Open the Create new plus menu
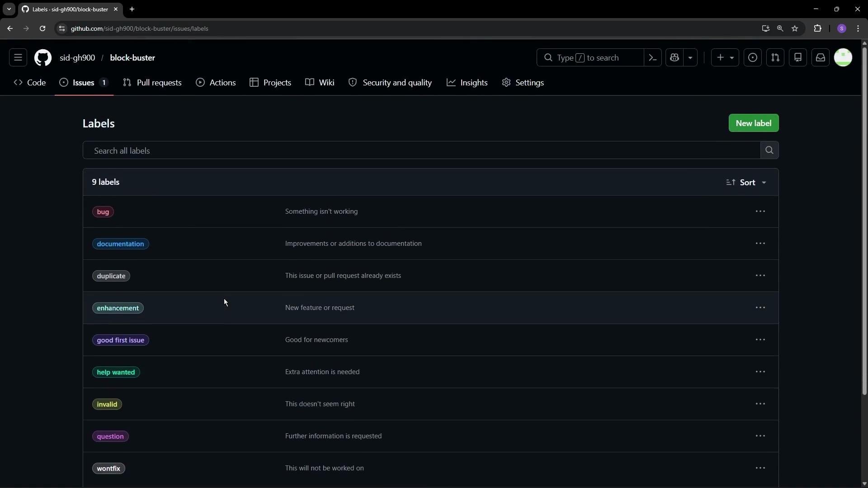This screenshot has width=868, height=488. coord(725,58)
